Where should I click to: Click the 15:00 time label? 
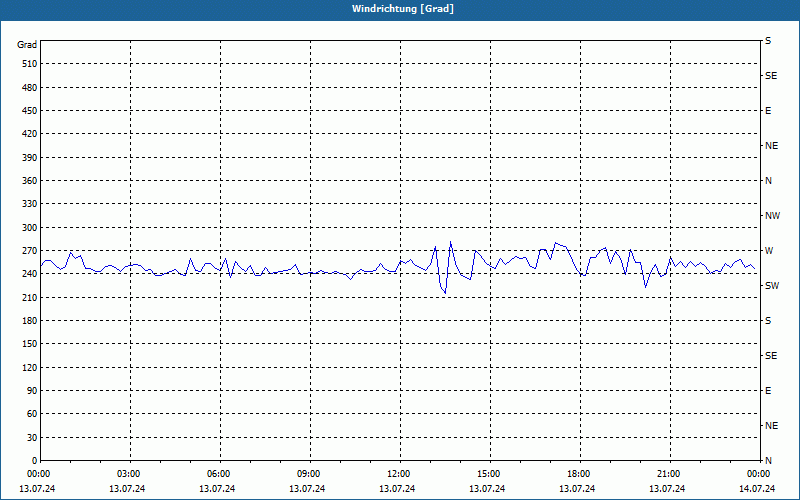(x=489, y=474)
